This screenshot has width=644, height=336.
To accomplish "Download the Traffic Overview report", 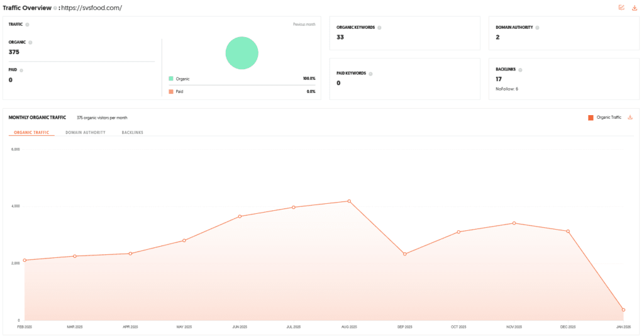I will click(634, 8).
